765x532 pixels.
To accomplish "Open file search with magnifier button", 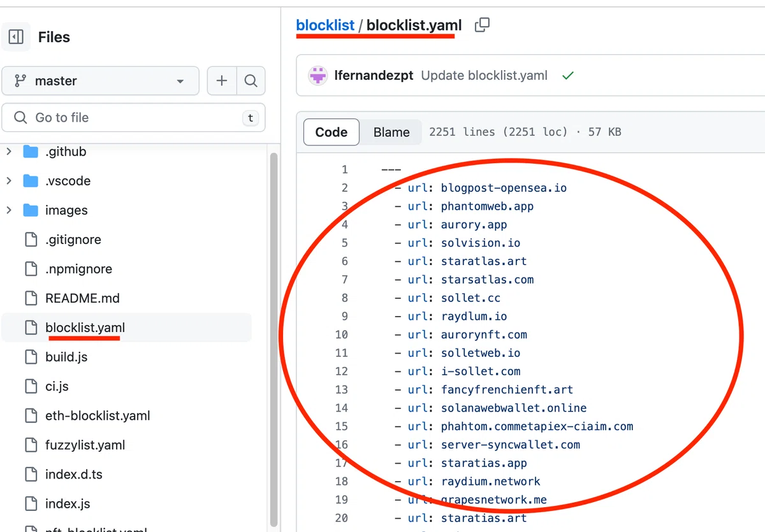I will 251,81.
